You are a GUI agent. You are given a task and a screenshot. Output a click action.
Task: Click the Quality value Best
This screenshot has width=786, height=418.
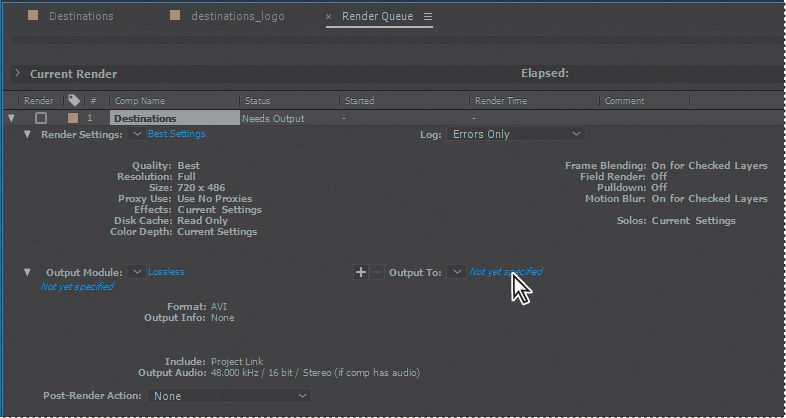pos(188,165)
